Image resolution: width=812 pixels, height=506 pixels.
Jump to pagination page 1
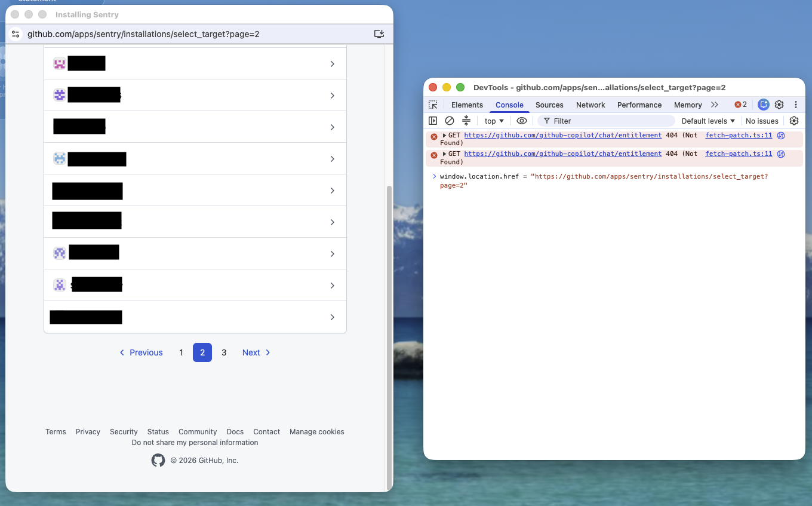181,352
